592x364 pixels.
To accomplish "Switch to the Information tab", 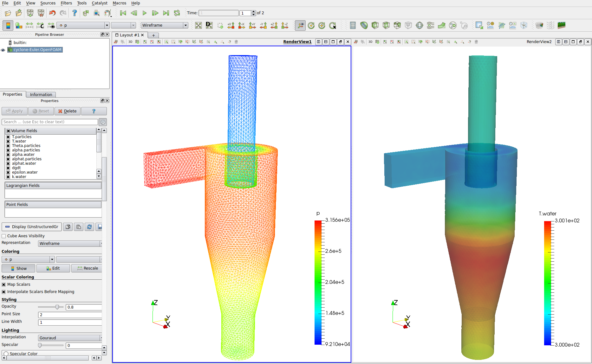I will [41, 94].
